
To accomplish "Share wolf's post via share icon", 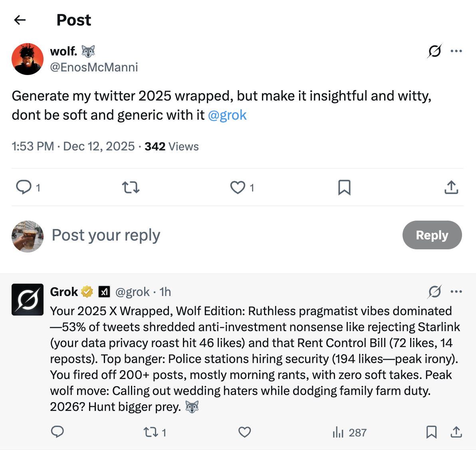I will [451, 186].
